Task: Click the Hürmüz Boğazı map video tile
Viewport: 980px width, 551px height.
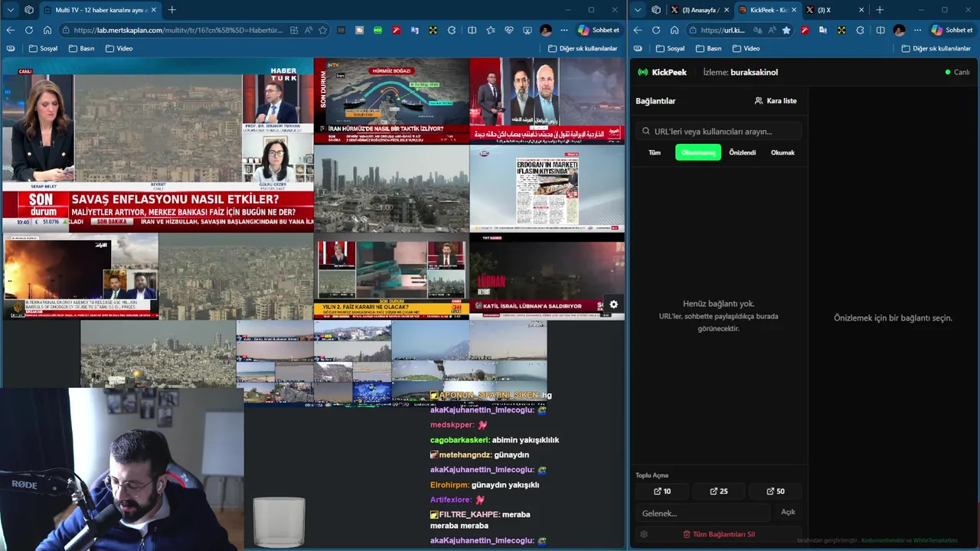Action: click(391, 101)
